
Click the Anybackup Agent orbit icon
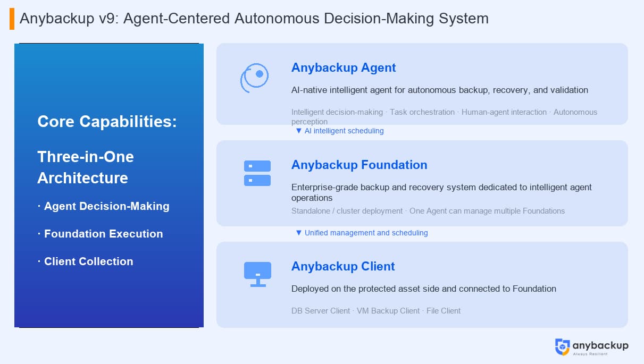click(x=254, y=79)
